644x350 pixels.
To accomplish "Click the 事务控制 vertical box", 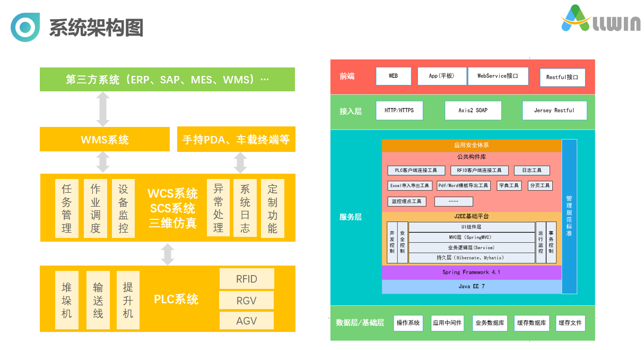I will [551, 242].
